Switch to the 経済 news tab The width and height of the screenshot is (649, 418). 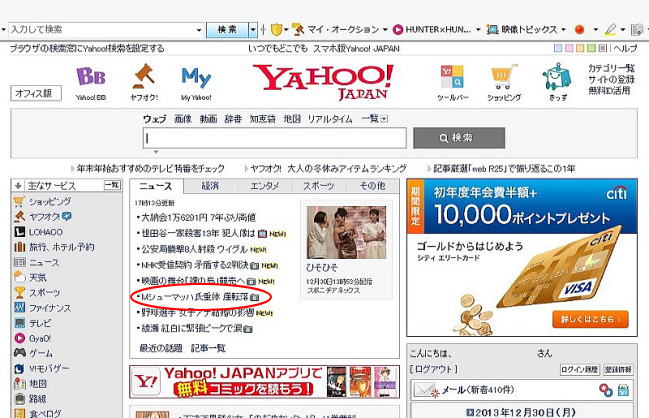(210, 186)
